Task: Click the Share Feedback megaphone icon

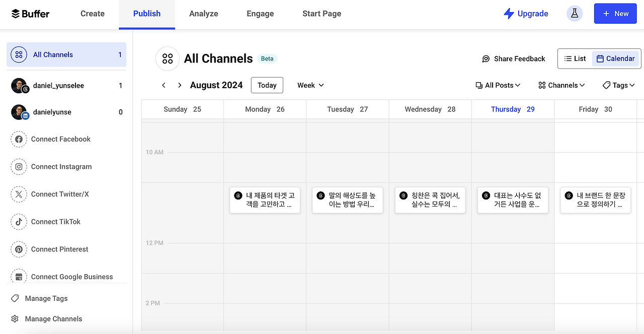Action: click(x=486, y=58)
